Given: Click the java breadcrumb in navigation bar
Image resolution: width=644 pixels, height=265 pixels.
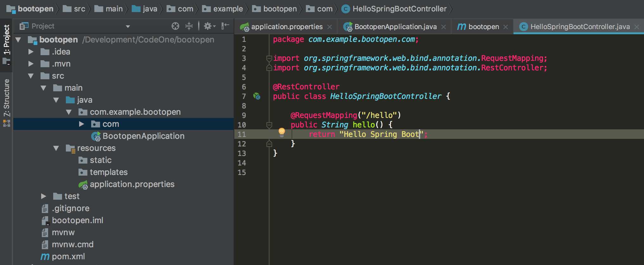Looking at the screenshot, I should pos(144,9).
